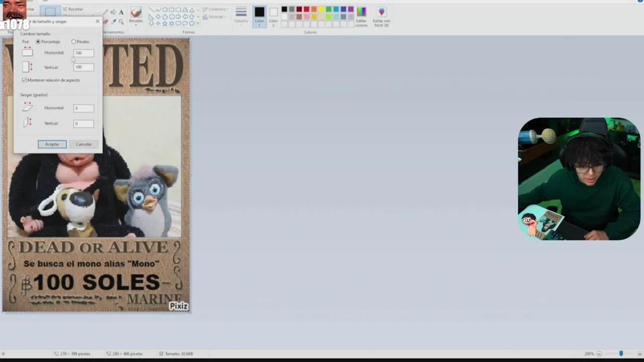Select the five-point star shape
Screen dimensions: 644x362
(165, 23)
